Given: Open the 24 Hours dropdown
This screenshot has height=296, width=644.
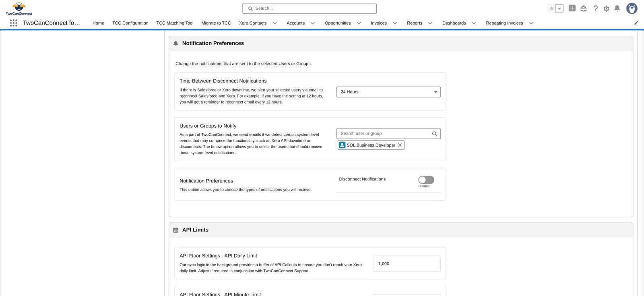Looking at the screenshot, I should point(388,92).
